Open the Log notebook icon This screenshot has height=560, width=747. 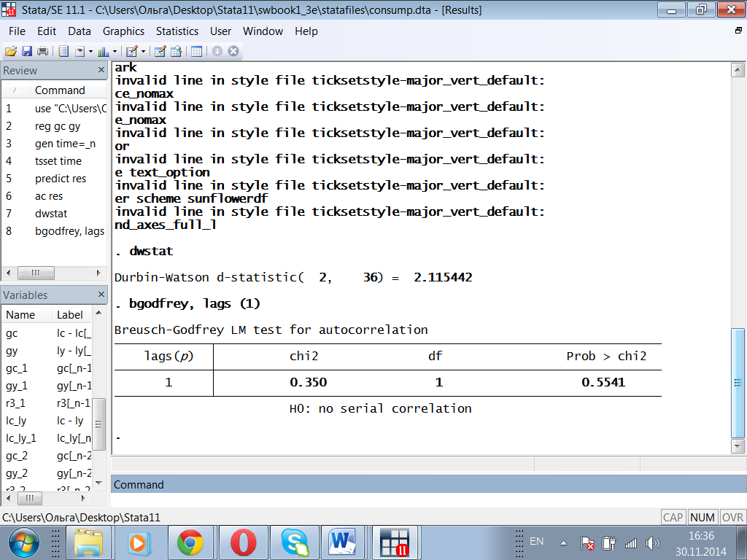point(63,51)
